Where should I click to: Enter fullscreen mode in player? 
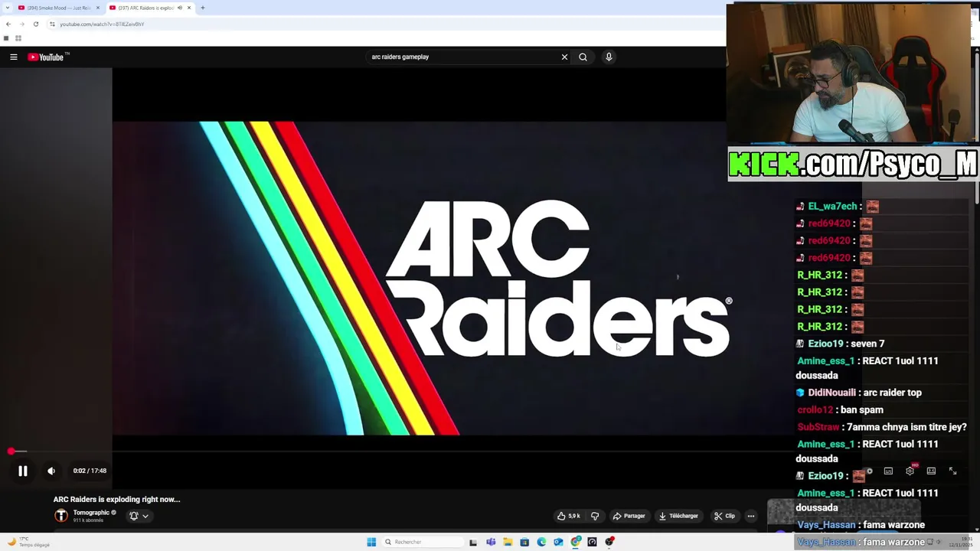pos(952,471)
